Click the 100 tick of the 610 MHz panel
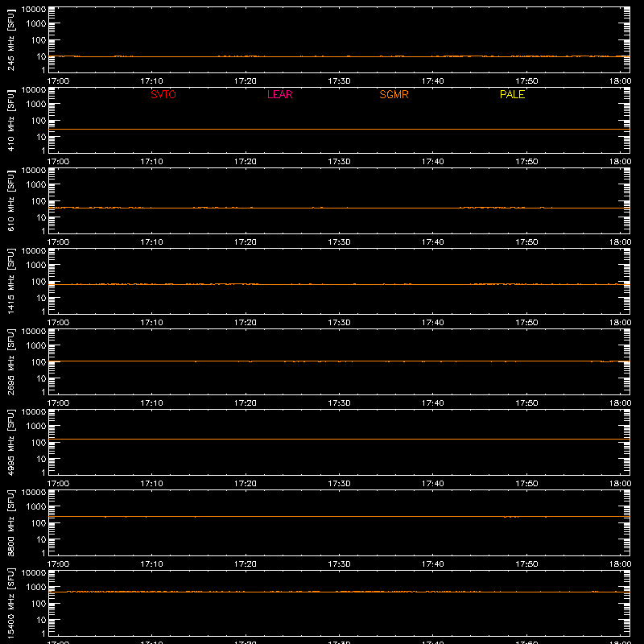This screenshot has width=644, height=644. click(x=39, y=201)
